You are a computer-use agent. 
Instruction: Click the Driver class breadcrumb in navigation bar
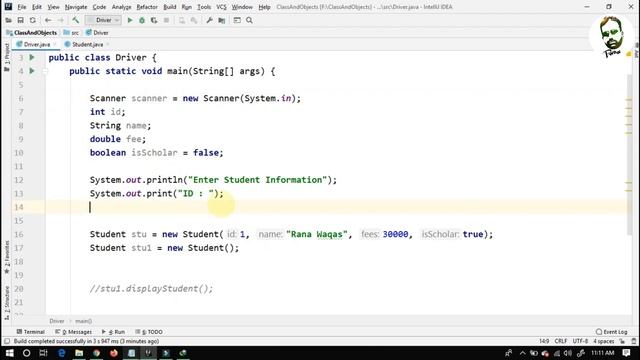[x=97, y=33]
